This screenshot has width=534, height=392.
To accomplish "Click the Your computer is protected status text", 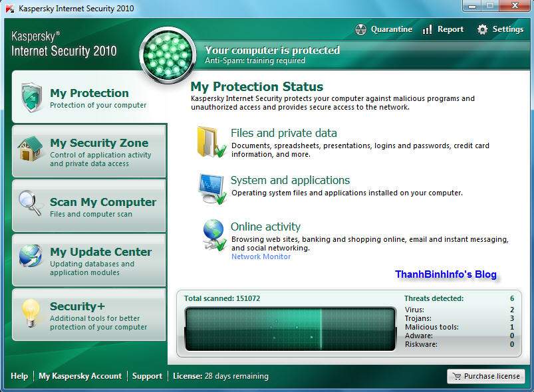I will (272, 50).
